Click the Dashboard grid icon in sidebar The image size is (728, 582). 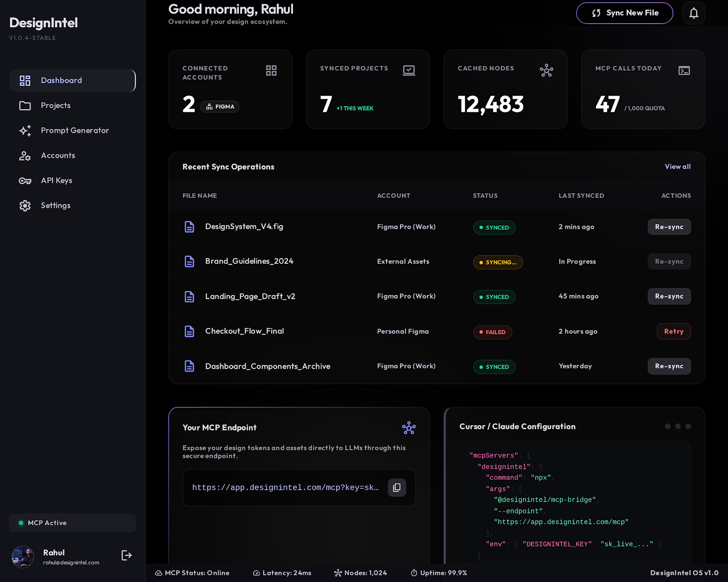25,80
